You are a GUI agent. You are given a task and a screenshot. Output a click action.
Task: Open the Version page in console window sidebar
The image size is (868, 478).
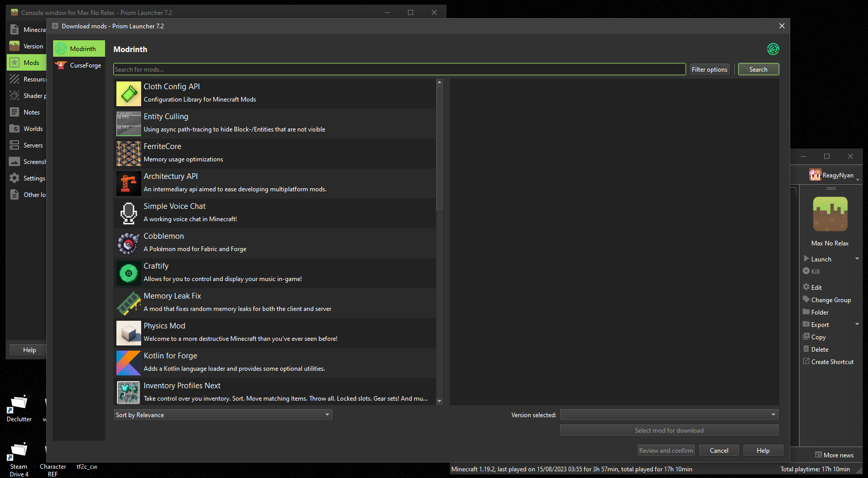point(27,46)
